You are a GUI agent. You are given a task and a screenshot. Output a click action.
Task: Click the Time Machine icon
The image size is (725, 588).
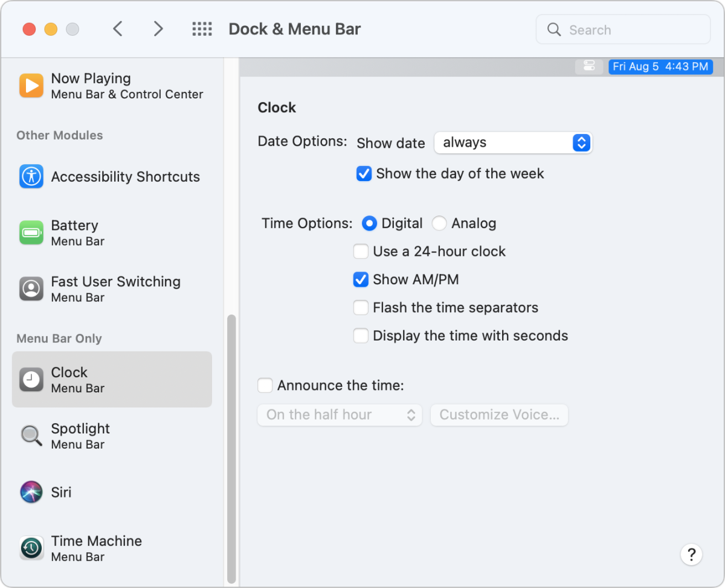(31, 548)
